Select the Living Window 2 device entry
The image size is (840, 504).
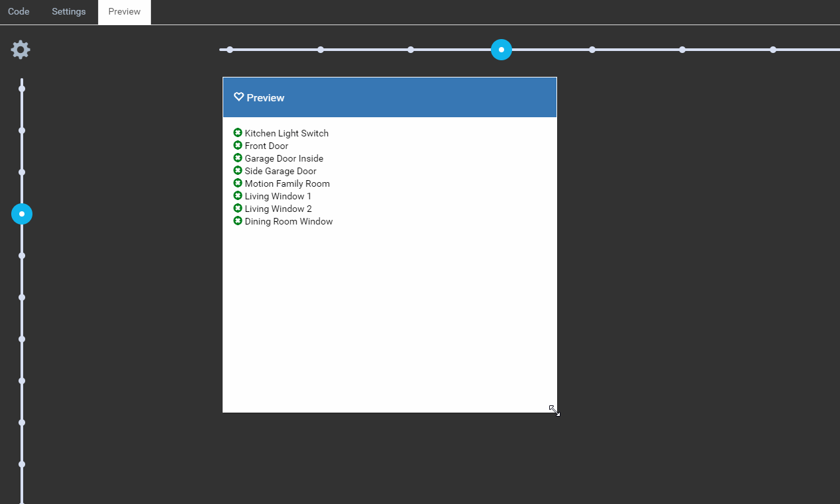point(278,208)
